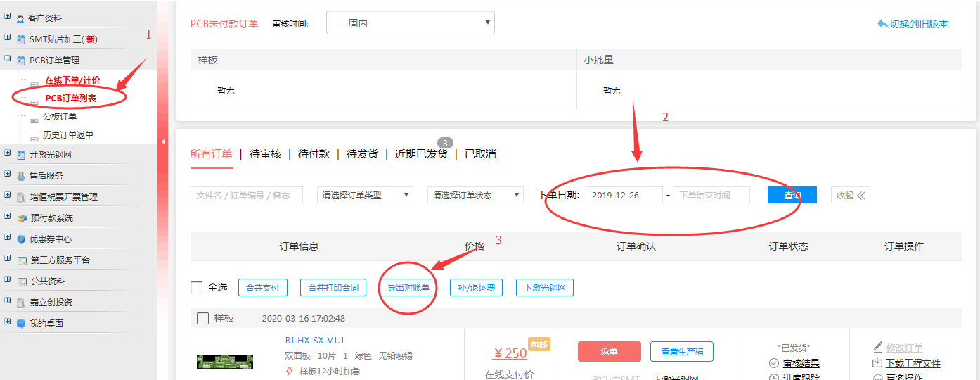The width and height of the screenshot is (980, 380).
Task: Open the 请选择订单状态 dropdown
Action: coord(475,196)
